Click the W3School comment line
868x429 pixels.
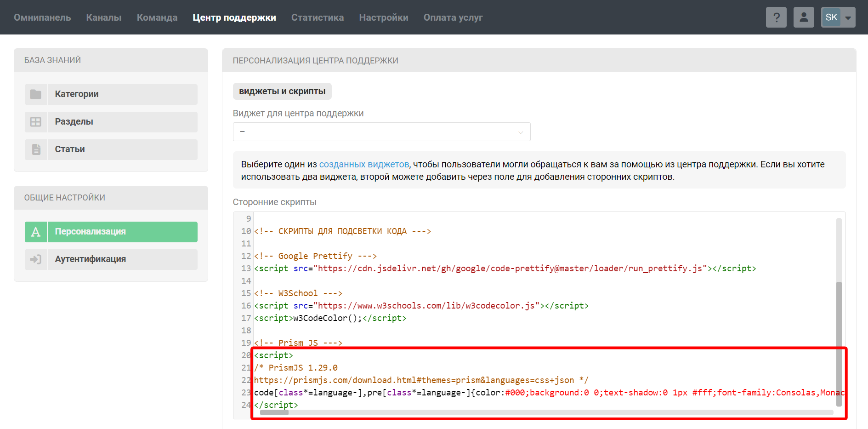(298, 293)
